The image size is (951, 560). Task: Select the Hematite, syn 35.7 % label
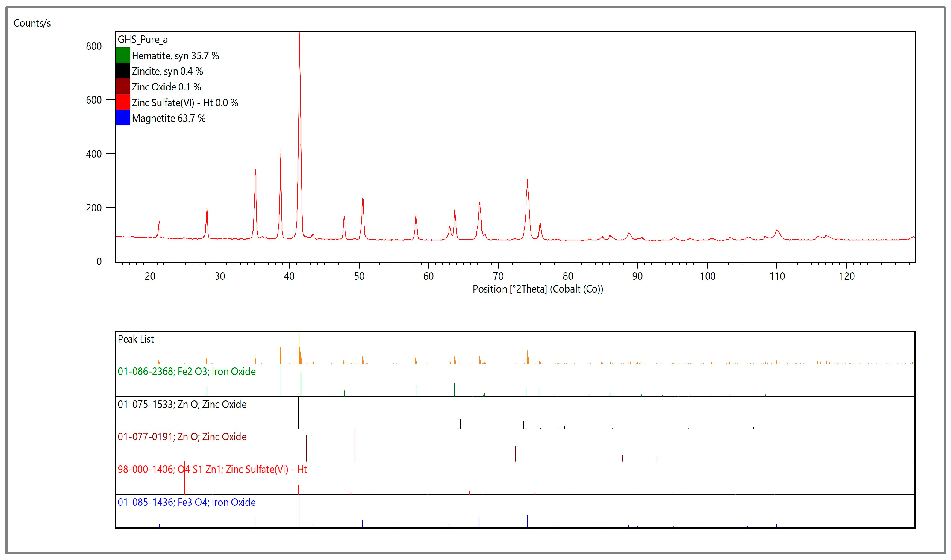pos(175,56)
